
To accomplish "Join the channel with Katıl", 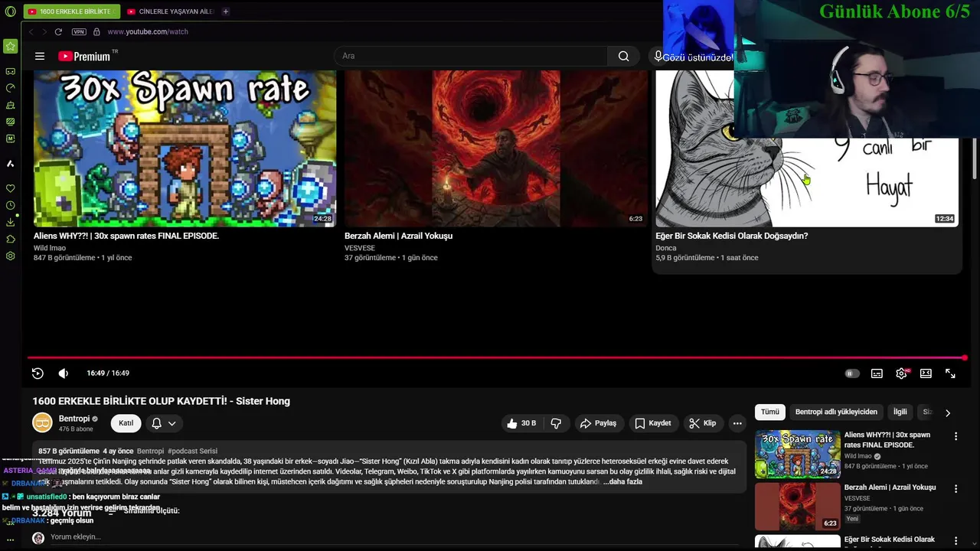I will (126, 423).
